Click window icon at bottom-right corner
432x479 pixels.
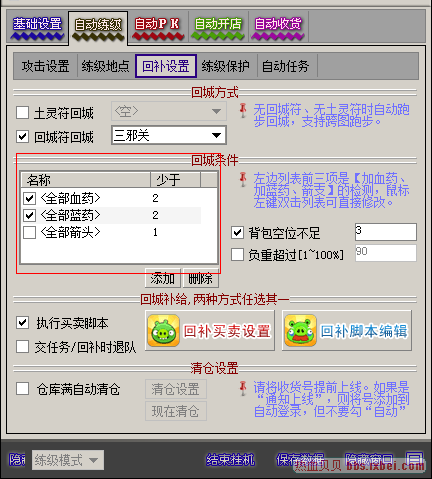coord(414,459)
